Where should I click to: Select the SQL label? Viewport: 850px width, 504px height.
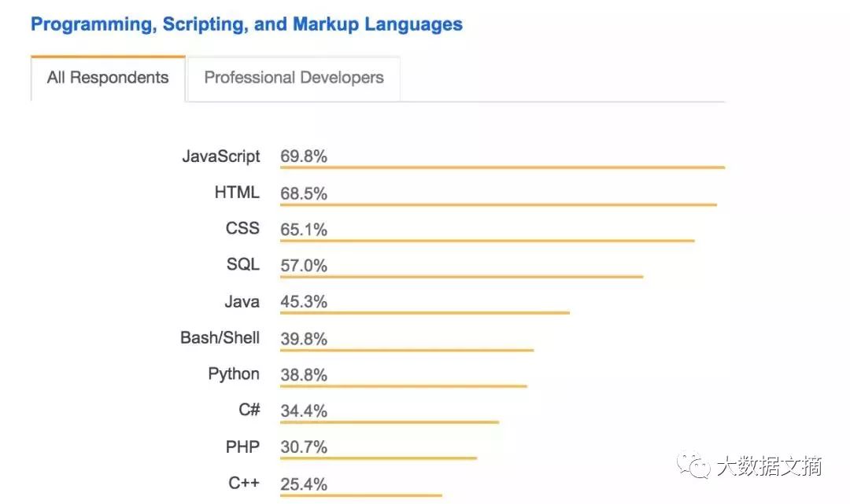[x=243, y=264]
